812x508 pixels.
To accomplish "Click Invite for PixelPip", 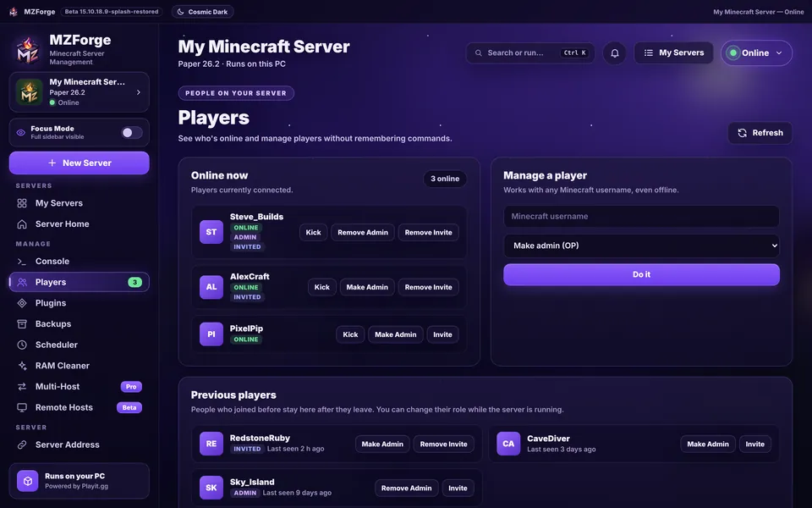I will 442,335.
